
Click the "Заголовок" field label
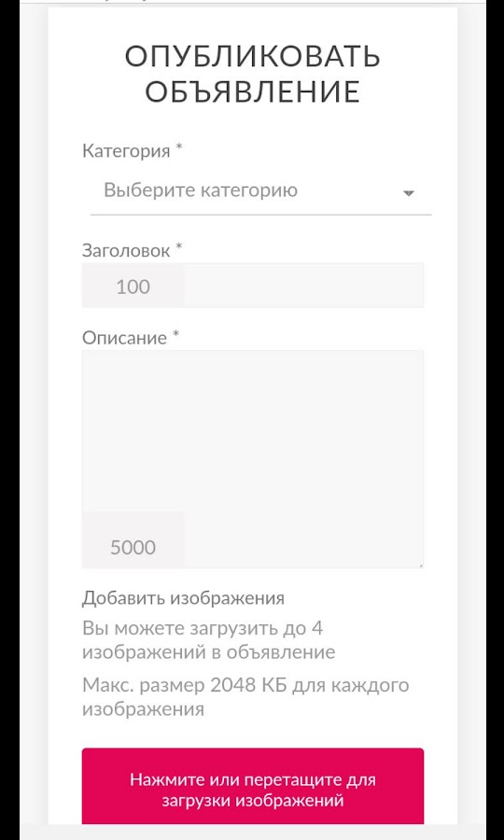pos(126,250)
